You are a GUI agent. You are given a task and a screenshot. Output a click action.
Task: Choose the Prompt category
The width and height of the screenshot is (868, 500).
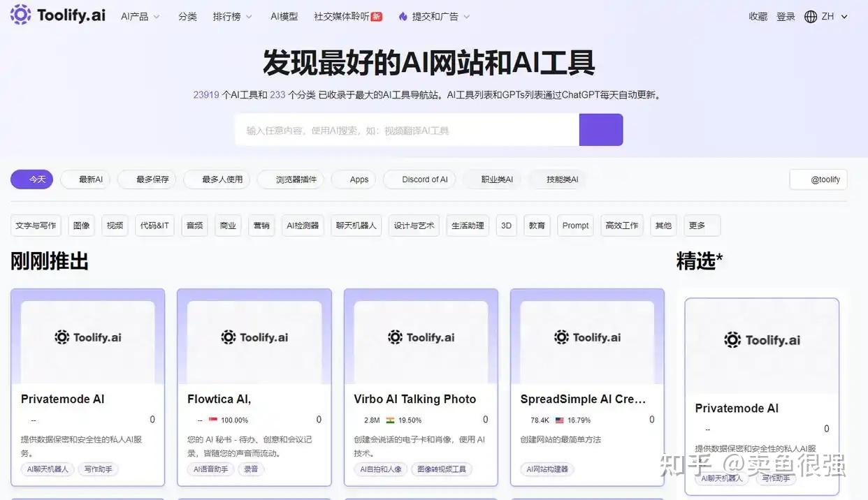click(575, 226)
